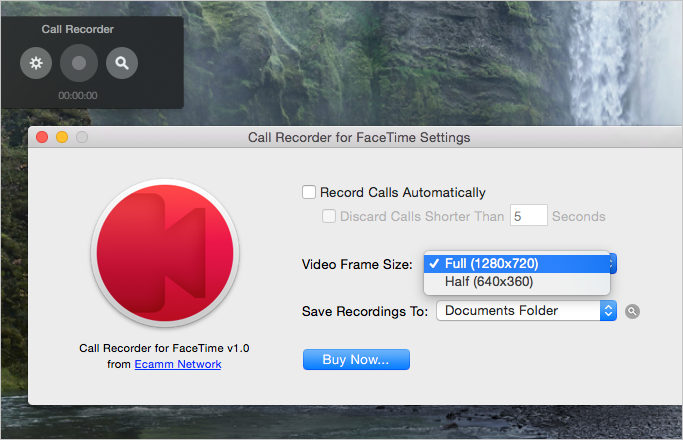The height and width of the screenshot is (440, 683).
Task: Click the window title Call Recorder for FaceTime Settings
Action: pyautogui.click(x=359, y=138)
